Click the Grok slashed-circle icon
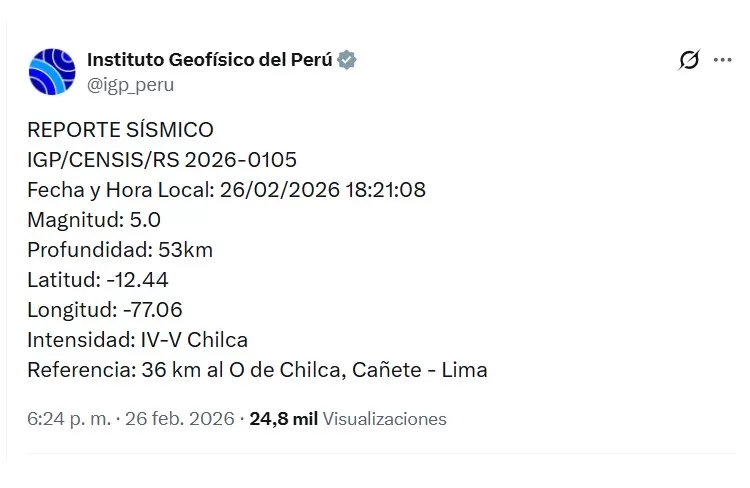The height and width of the screenshot is (488, 750). coord(689,60)
